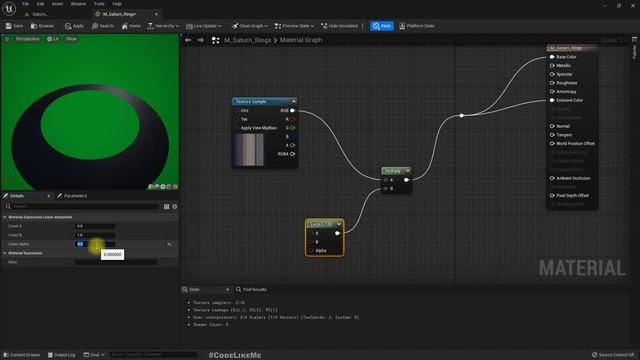Reset Const Alpha to default arrow
Screen dimensions: 640x360
click(169, 244)
